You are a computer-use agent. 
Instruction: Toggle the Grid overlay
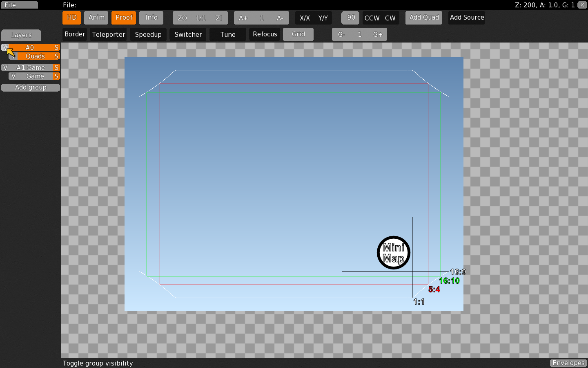[298, 35]
